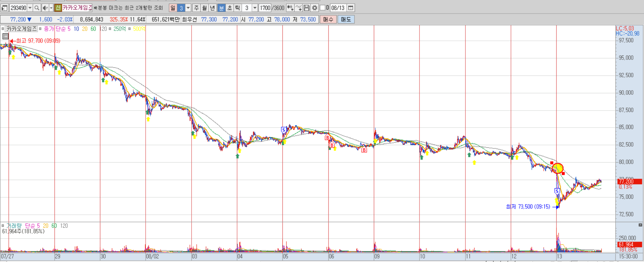Switch to 초 second period
The height and width of the screenshot is (262, 644).
229,8
